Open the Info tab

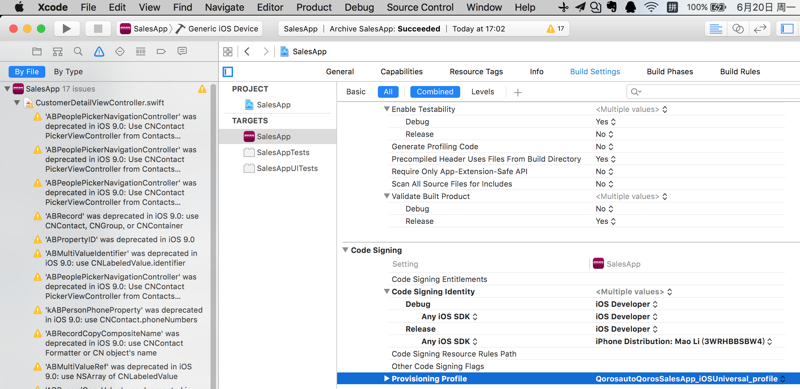point(536,71)
